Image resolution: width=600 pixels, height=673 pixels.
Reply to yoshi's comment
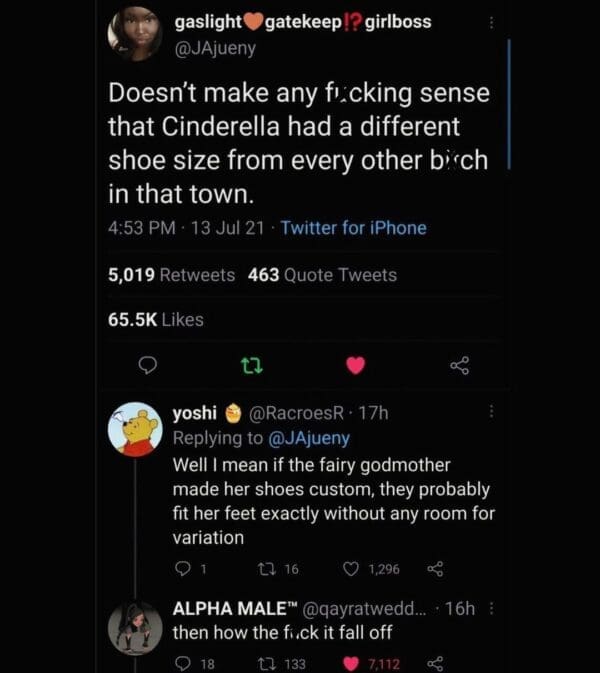click(x=181, y=569)
